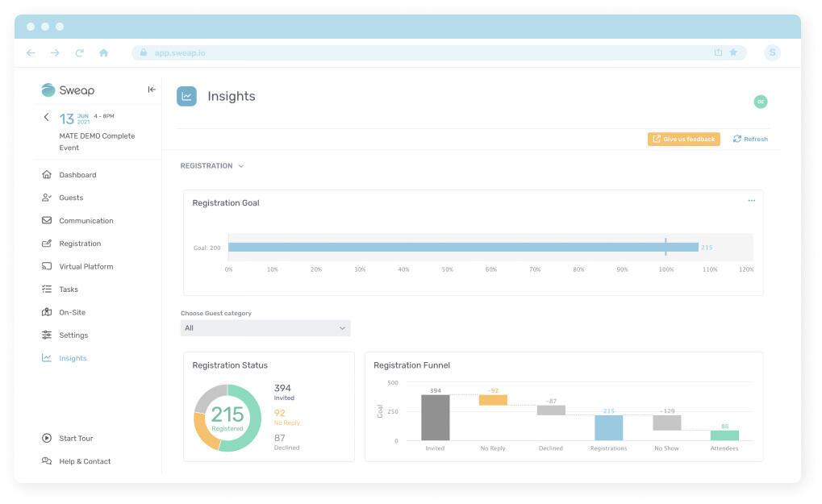Click the blue Registration Goal progress bar
Viewport: 822px width, 504px height.
tap(462, 248)
